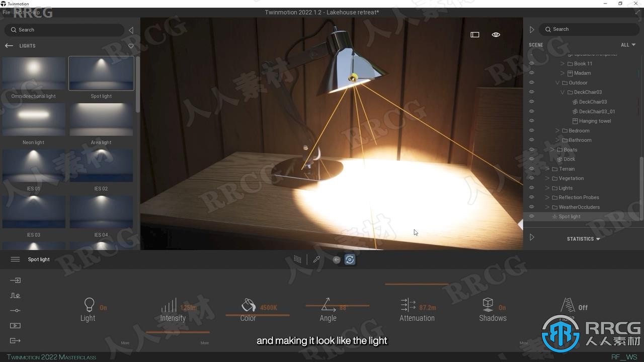Expand the right panel play arrow near Search
This screenshot has height=362, width=644.
(532, 30)
